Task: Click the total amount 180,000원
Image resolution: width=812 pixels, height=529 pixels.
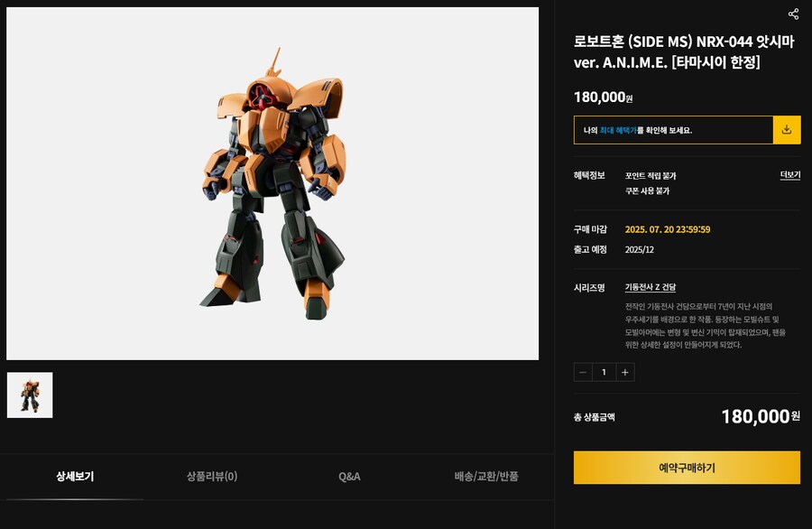Action: (x=761, y=416)
